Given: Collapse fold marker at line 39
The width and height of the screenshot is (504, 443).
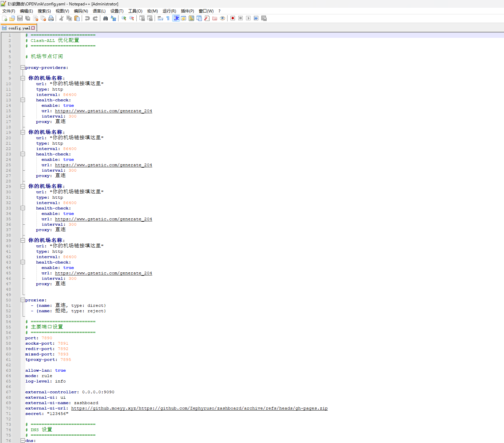Looking at the screenshot, I should coord(23,240).
